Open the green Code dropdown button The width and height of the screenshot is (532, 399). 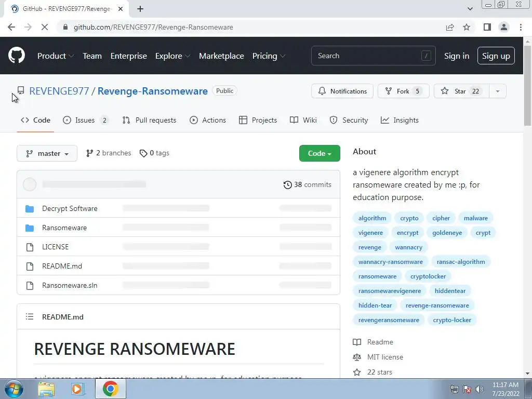[x=320, y=153]
